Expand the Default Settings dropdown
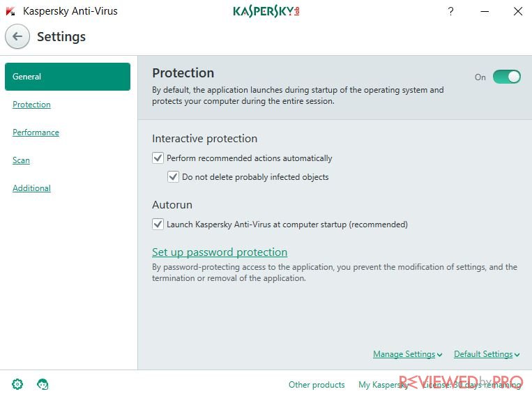Image resolution: width=532 pixels, height=396 pixels. click(x=487, y=354)
